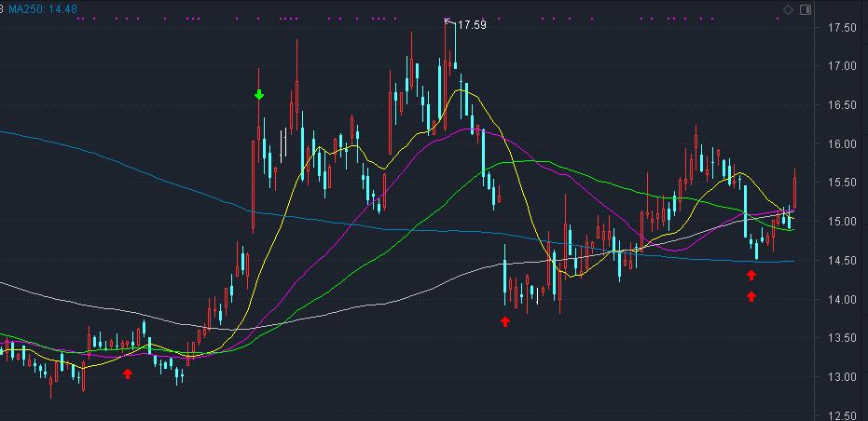The image size is (868, 421).
Task: Select the red buy arrow just under 14.50
Action: pyautogui.click(x=751, y=275)
